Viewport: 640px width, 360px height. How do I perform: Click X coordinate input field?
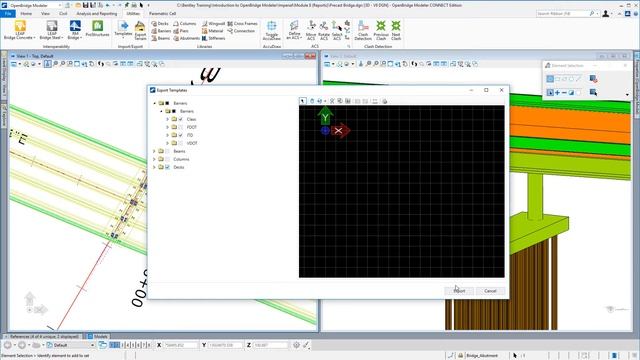[180, 345]
